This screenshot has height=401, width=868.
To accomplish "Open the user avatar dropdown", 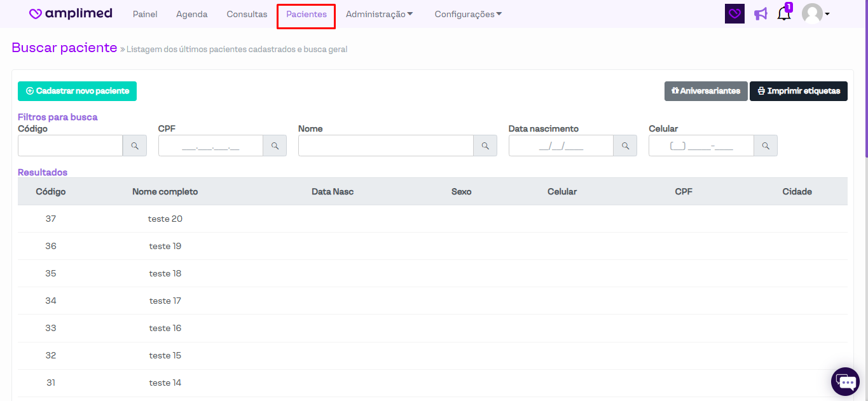I will 815,14.
